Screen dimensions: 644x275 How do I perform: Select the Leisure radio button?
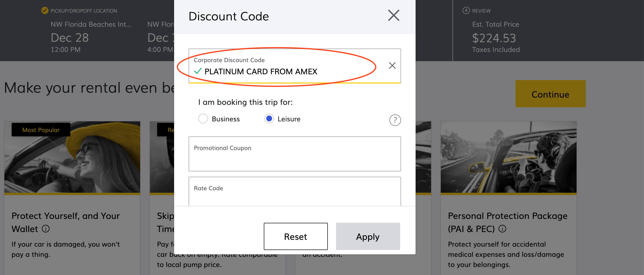point(269,119)
